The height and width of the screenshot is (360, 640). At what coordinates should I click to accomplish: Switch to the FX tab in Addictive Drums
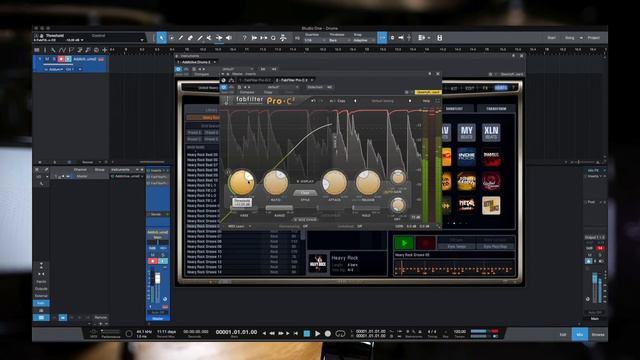click(485, 88)
